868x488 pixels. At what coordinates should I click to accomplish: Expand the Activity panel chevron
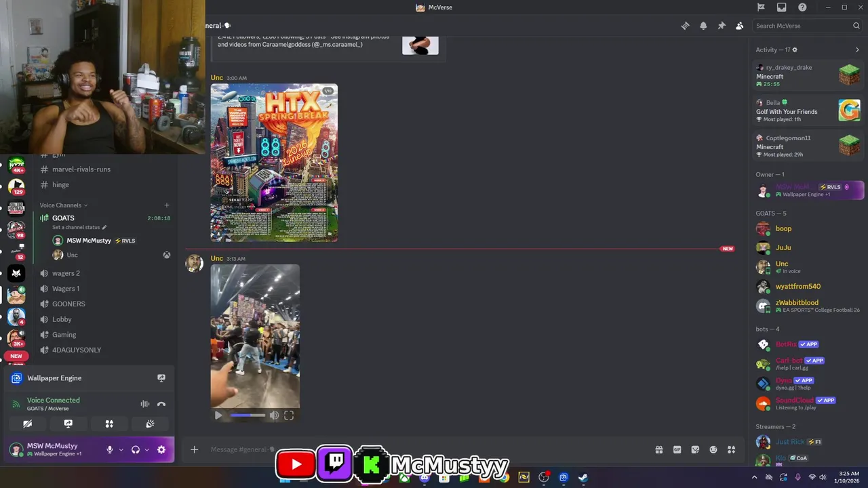point(857,49)
